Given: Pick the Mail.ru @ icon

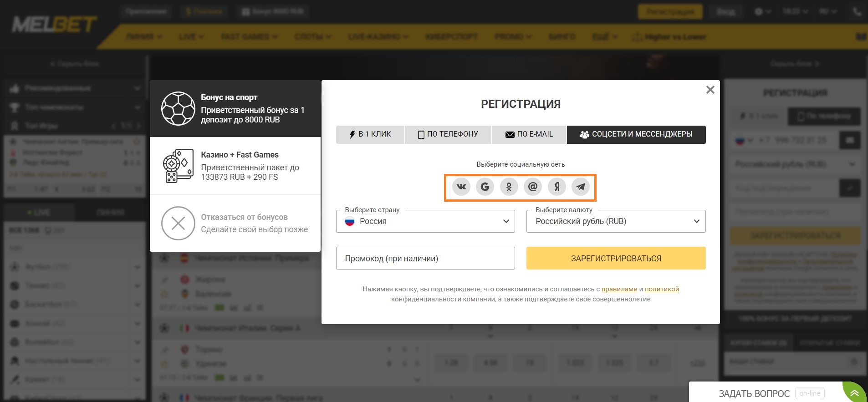Looking at the screenshot, I should (x=533, y=187).
